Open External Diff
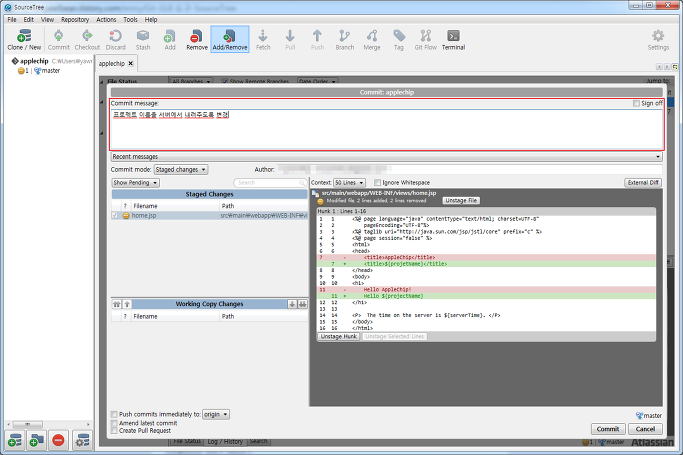Viewport: 683px width, 455px height. point(643,182)
